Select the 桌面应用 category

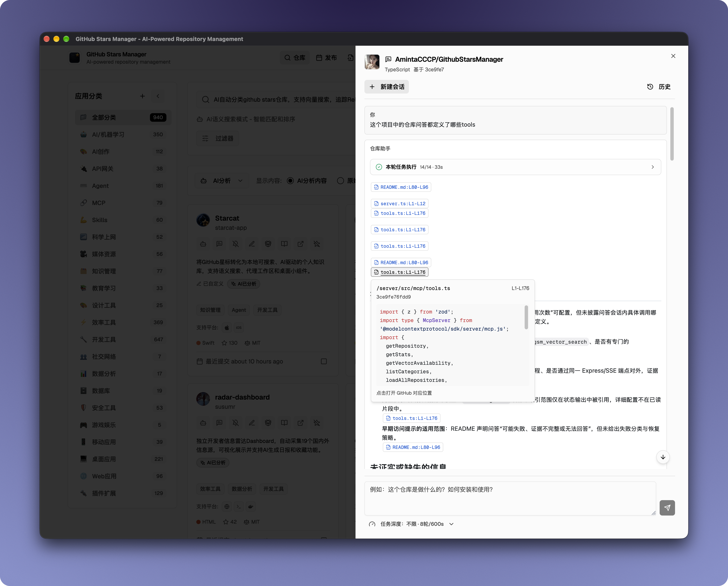[x=123, y=459]
